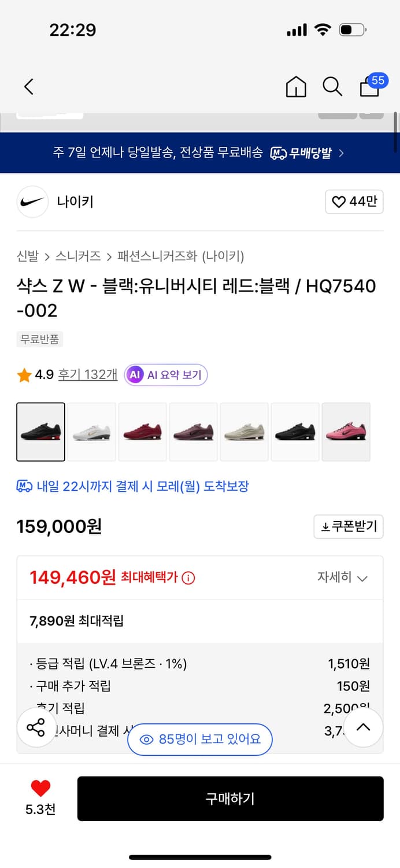
Task: Open AI 요약 보기 review summary
Action: point(165,375)
